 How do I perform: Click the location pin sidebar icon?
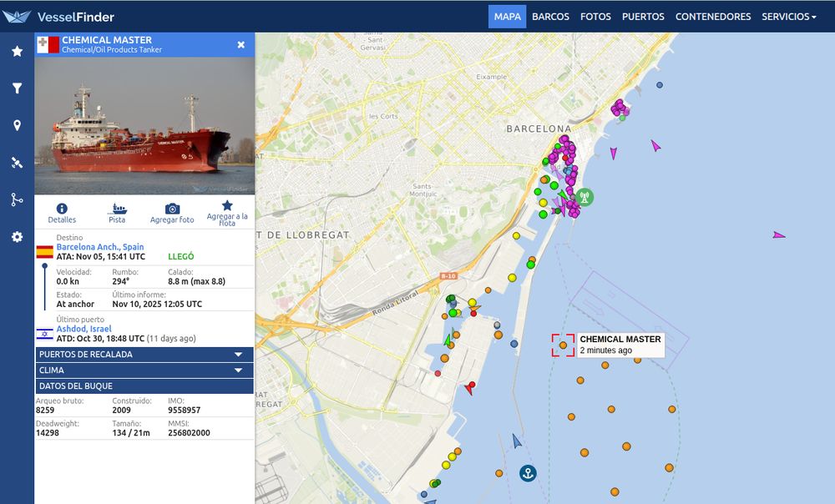click(x=17, y=125)
